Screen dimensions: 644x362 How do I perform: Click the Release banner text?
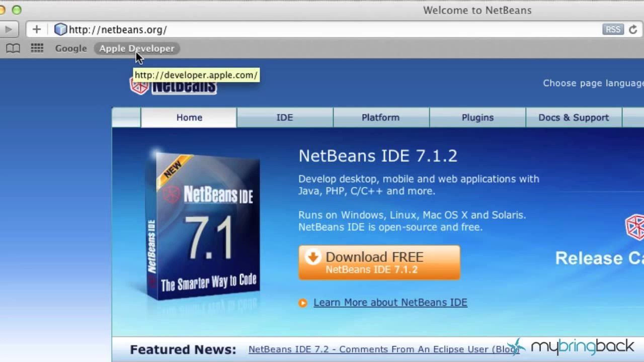tap(599, 258)
